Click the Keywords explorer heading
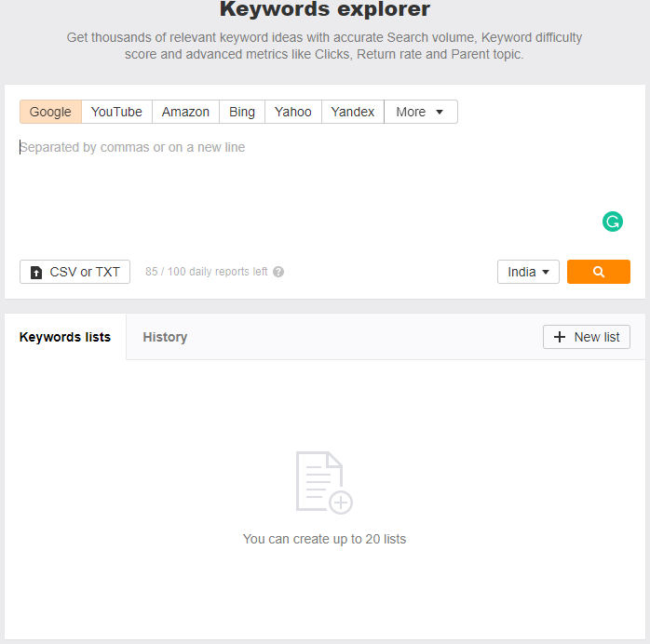 (325, 9)
